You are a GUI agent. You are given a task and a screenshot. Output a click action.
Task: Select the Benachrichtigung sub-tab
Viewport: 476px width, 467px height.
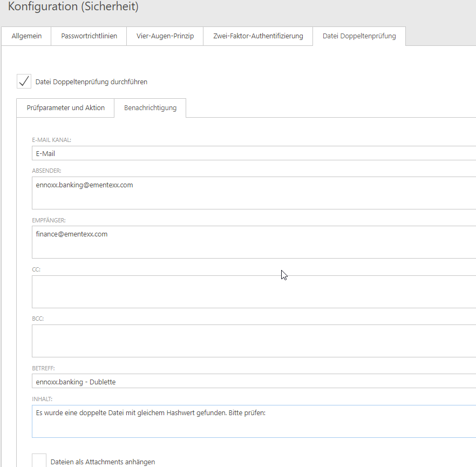click(x=150, y=108)
